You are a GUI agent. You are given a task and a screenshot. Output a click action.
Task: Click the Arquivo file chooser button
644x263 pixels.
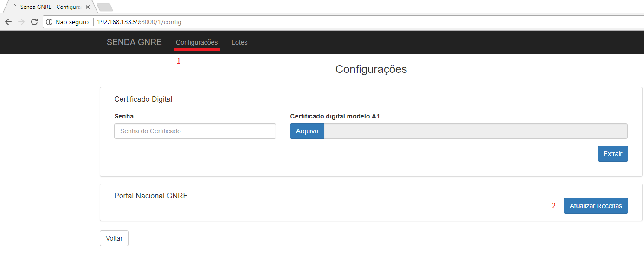coord(307,131)
